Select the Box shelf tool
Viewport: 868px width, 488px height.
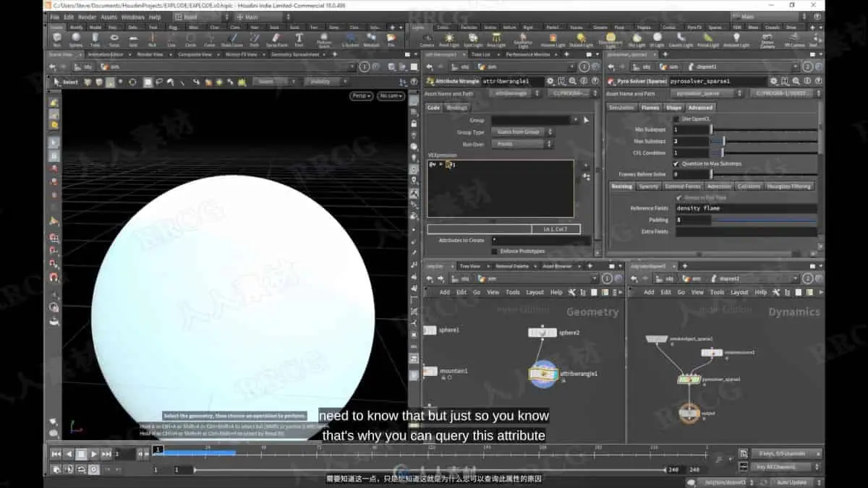[x=57, y=39]
